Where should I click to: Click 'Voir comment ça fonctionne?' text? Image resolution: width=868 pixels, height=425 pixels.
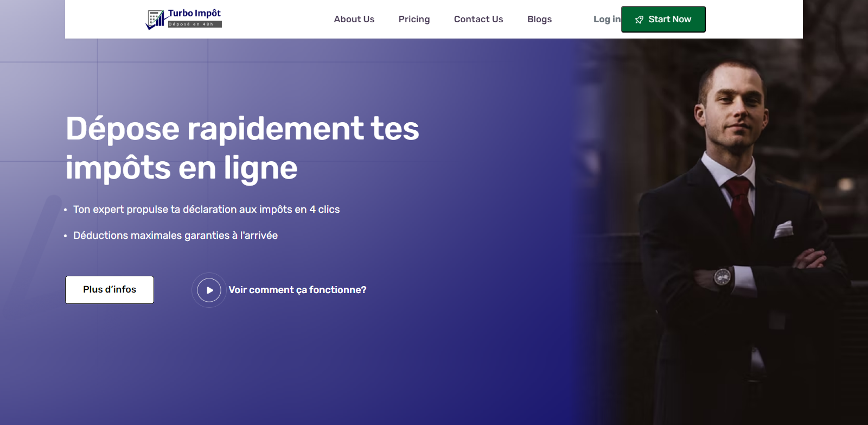(x=297, y=290)
